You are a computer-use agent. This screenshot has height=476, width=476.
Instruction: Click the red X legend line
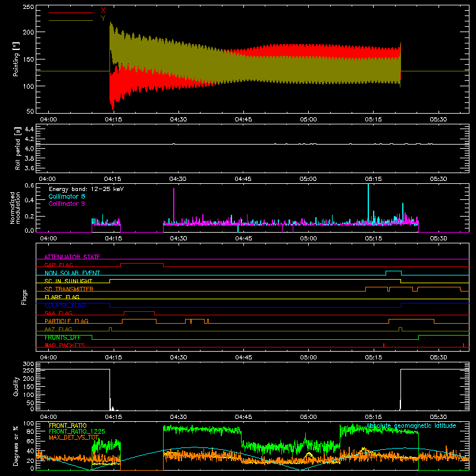click(x=70, y=12)
